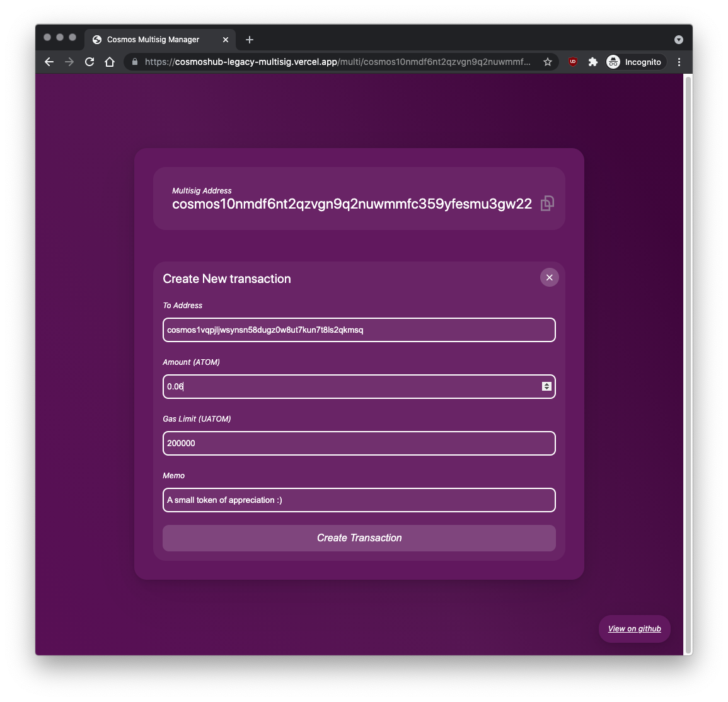Go to the browser home page icon

(x=110, y=62)
